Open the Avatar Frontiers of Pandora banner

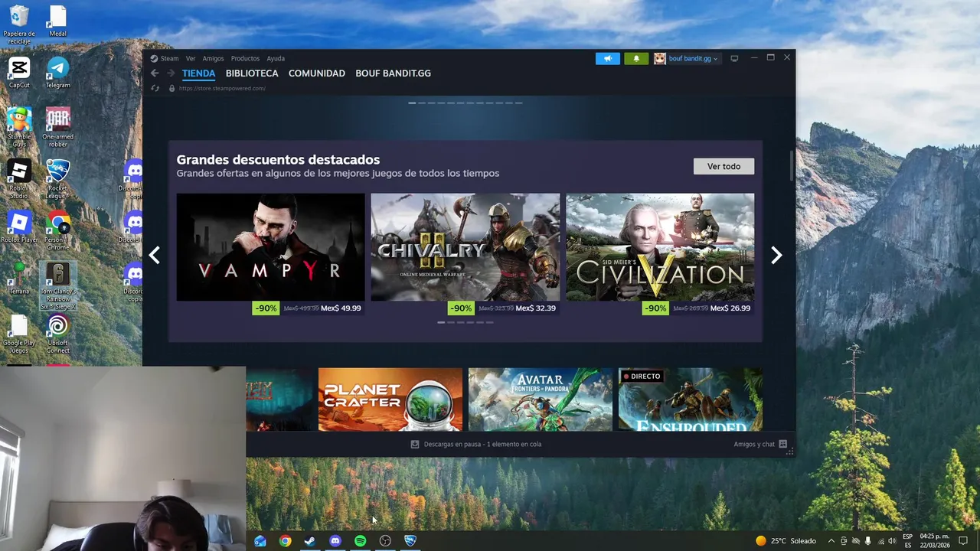coord(541,399)
